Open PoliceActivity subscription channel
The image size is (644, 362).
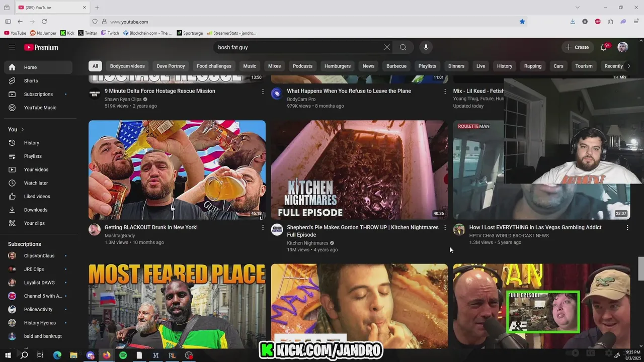pyautogui.click(x=38, y=309)
